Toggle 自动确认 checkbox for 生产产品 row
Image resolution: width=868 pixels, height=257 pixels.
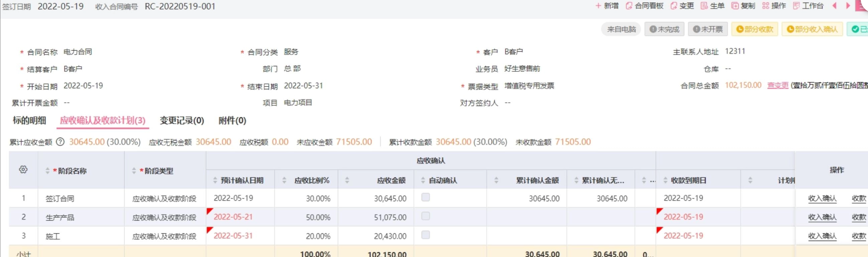425,216
